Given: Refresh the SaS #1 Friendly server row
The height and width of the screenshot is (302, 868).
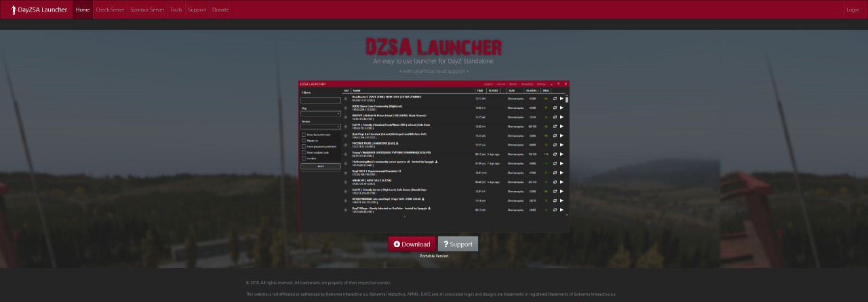Looking at the screenshot, I should tap(555, 126).
